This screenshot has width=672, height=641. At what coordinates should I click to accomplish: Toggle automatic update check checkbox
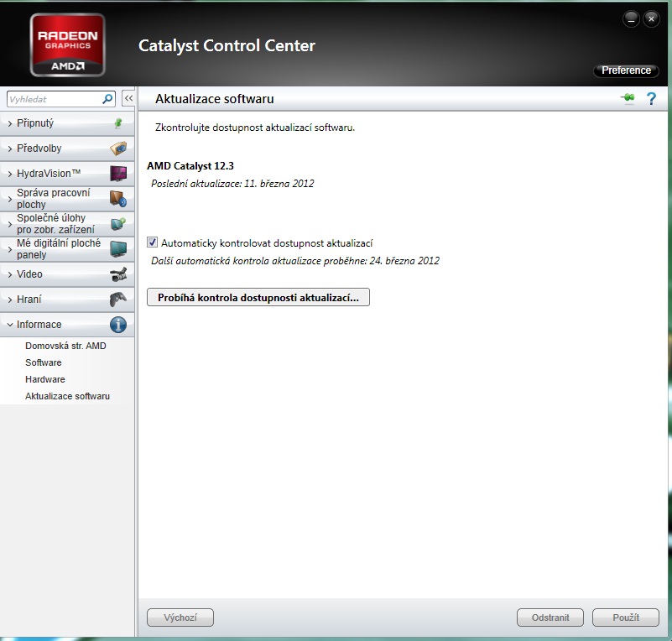click(152, 242)
